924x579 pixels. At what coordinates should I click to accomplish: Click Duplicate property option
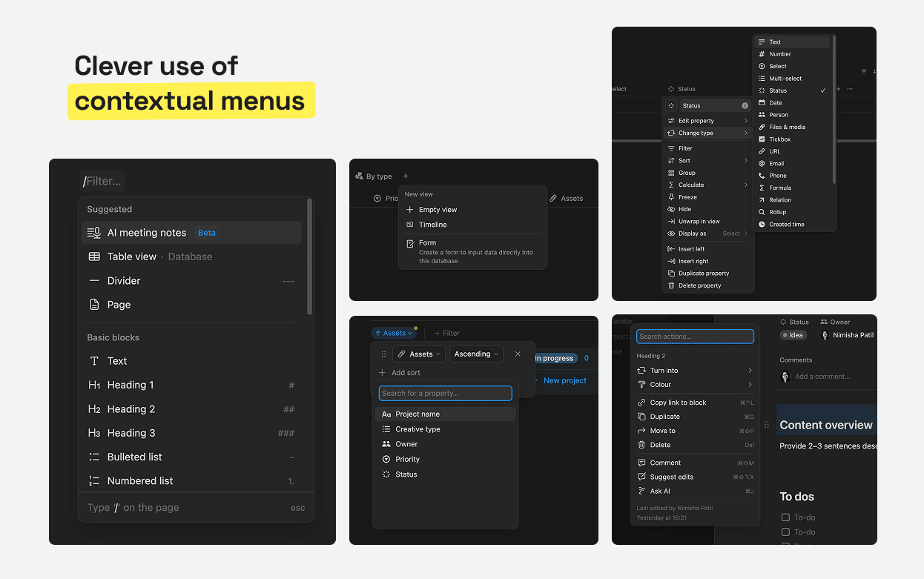(x=708, y=274)
